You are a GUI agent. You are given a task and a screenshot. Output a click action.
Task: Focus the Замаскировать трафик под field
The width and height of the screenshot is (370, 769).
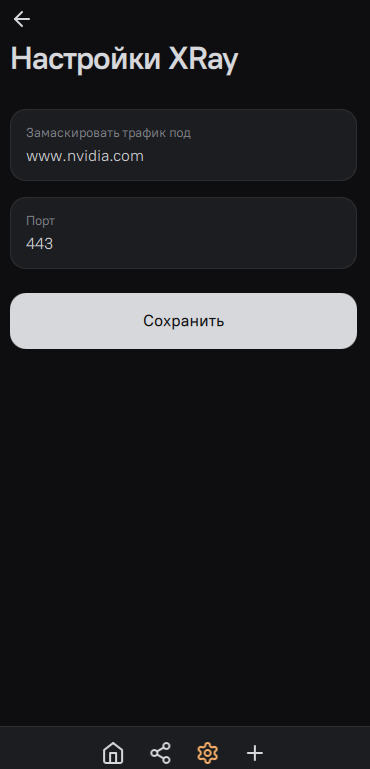pos(184,145)
